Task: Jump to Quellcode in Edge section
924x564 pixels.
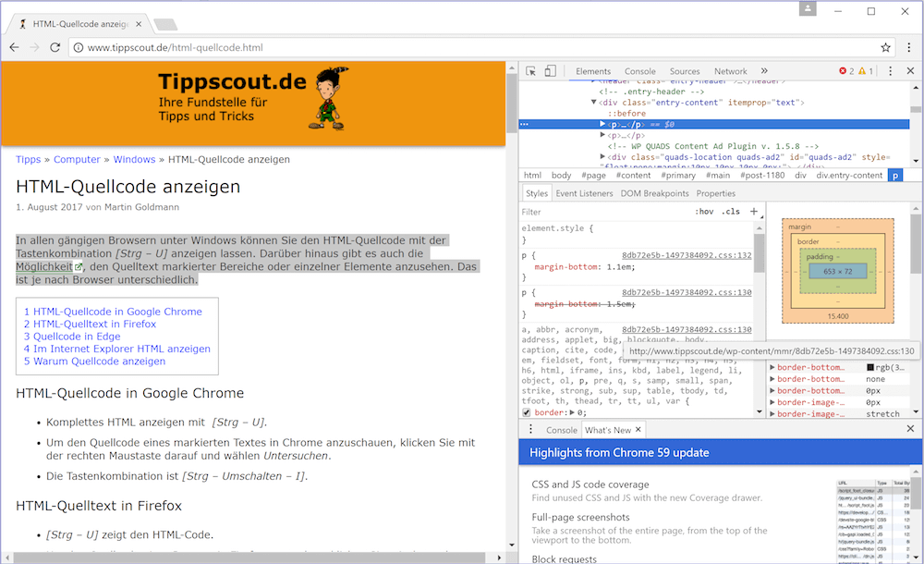Action: (72, 337)
